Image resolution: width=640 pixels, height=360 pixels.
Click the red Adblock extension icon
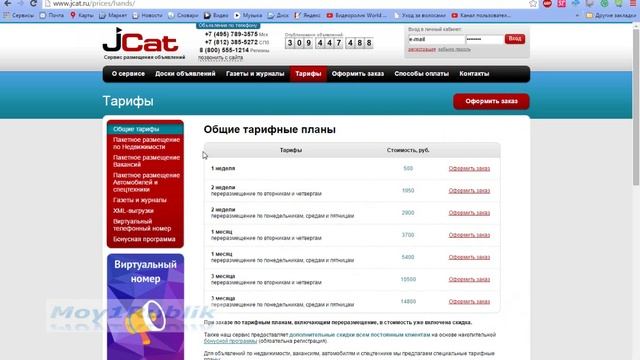click(547, 3)
